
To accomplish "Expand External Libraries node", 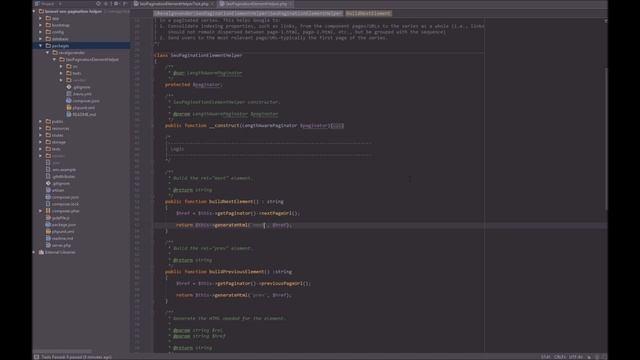I will pos(34,252).
